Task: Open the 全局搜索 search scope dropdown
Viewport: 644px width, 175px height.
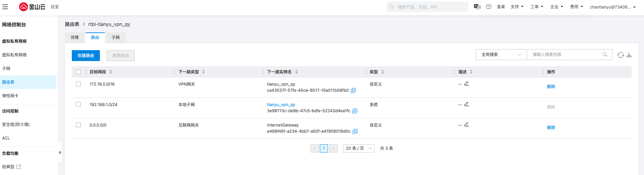Action: click(501, 55)
